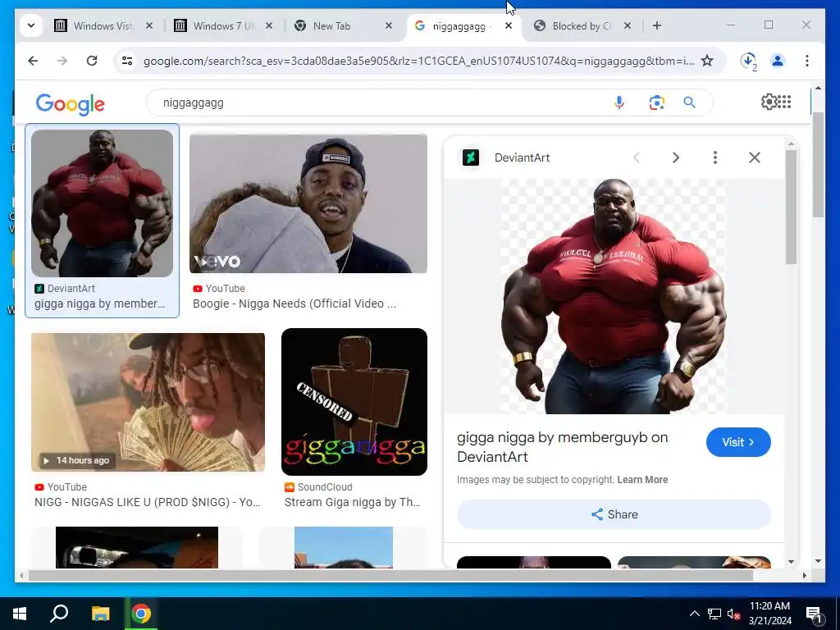This screenshot has width=840, height=630.
Task: Open the Chrome three-dot menu
Action: pos(807,61)
